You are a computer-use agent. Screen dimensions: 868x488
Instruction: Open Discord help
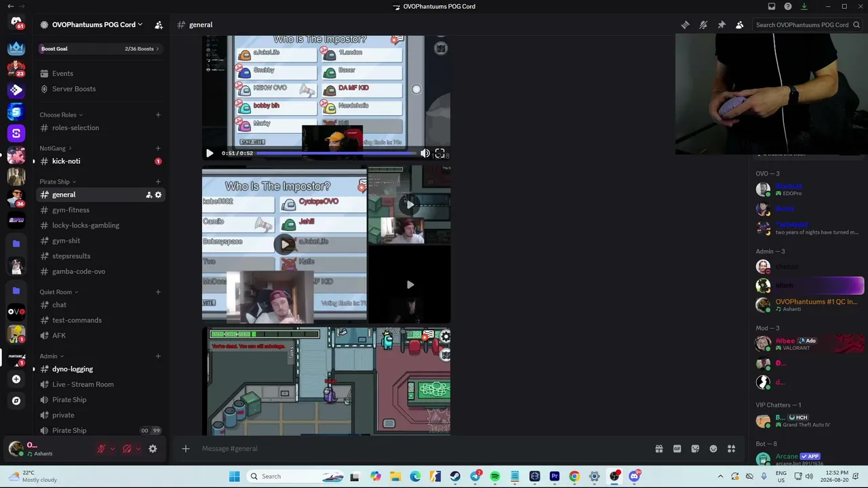[788, 7]
